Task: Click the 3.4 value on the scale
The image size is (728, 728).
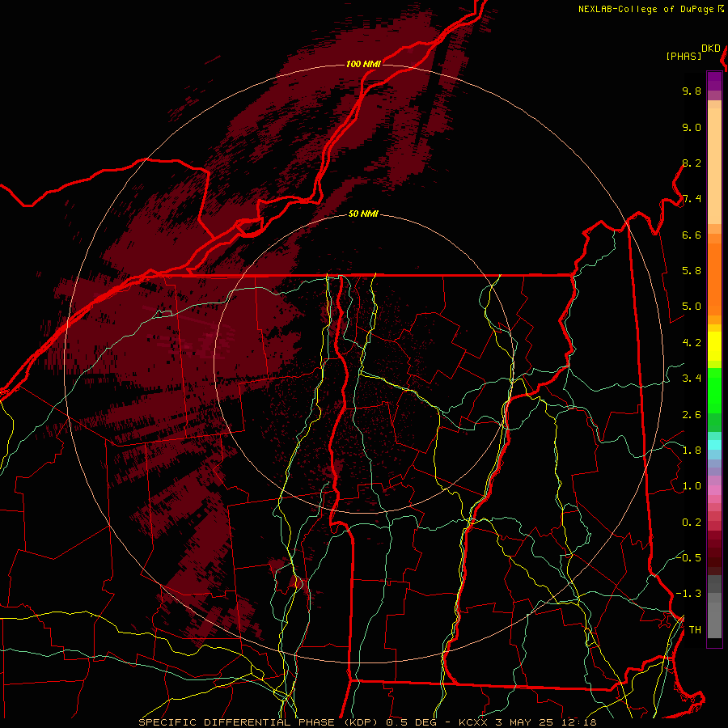Action: pyautogui.click(x=692, y=379)
